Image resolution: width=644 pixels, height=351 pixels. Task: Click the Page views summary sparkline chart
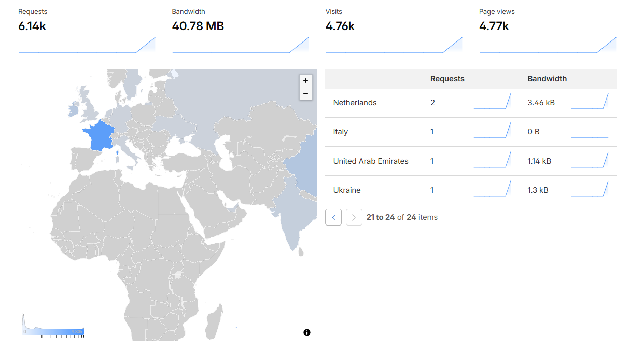click(x=548, y=45)
